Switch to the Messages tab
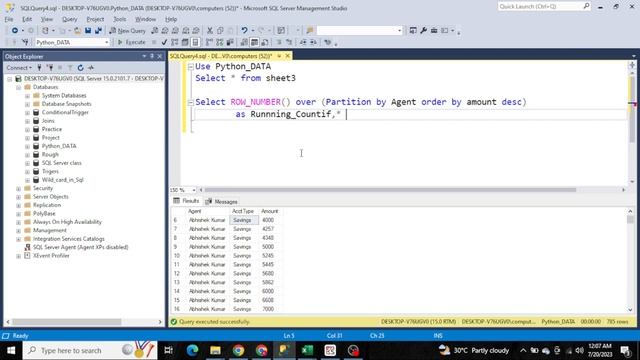The image size is (640, 360). [222, 202]
